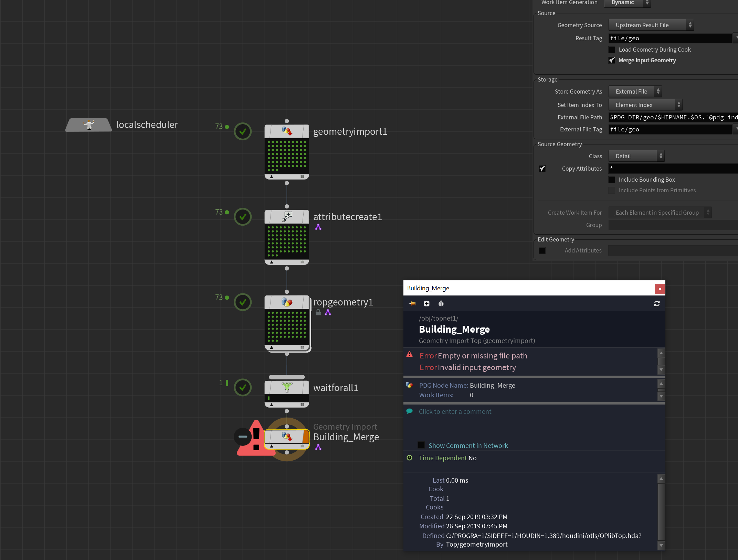738x560 pixels.
Task: Select the attributecreate1 node icon
Action: click(286, 217)
